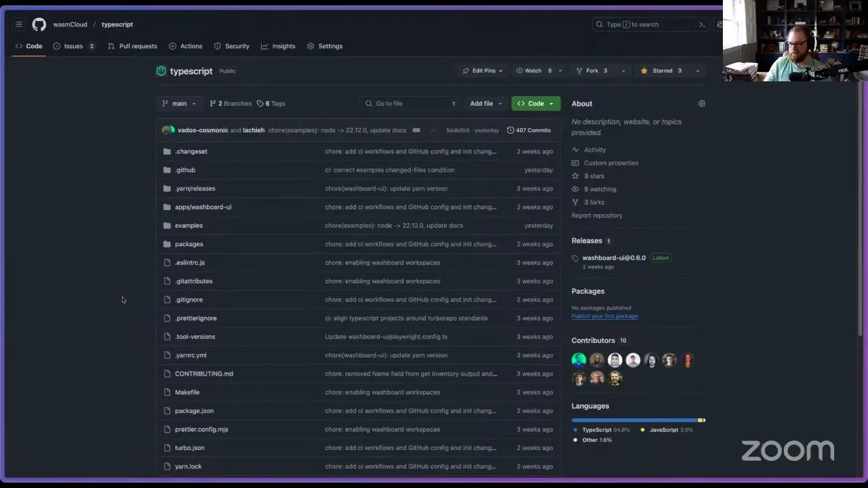The image size is (868, 488).
Task: Click the file icon for yarn.lock
Action: 167,466
